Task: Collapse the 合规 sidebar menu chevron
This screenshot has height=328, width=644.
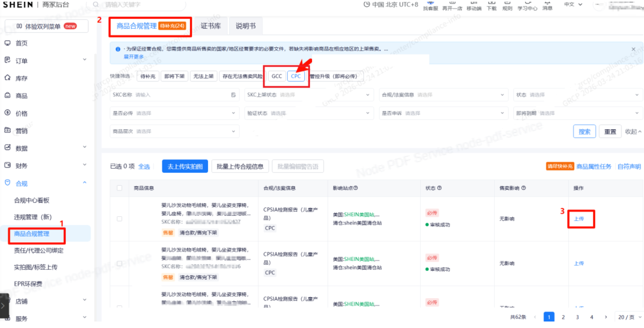Action: 85,182
